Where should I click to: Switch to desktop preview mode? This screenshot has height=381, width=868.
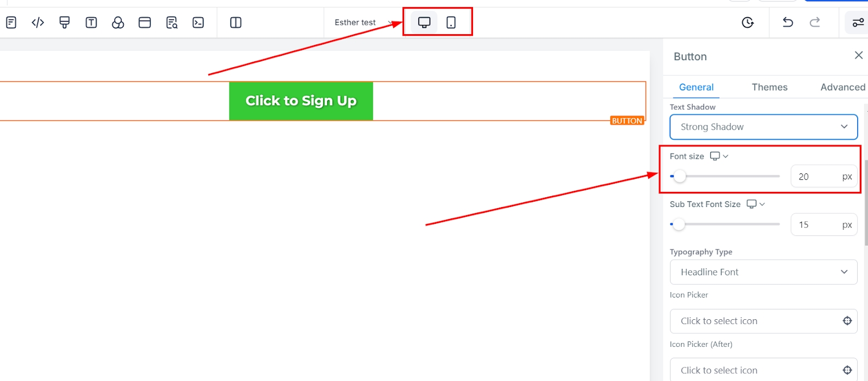tap(424, 22)
